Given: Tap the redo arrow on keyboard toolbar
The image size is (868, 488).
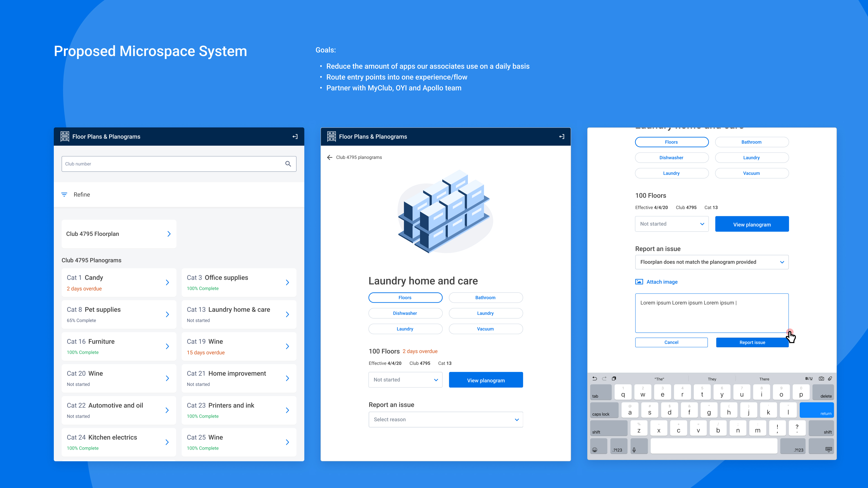Looking at the screenshot, I should click(604, 379).
